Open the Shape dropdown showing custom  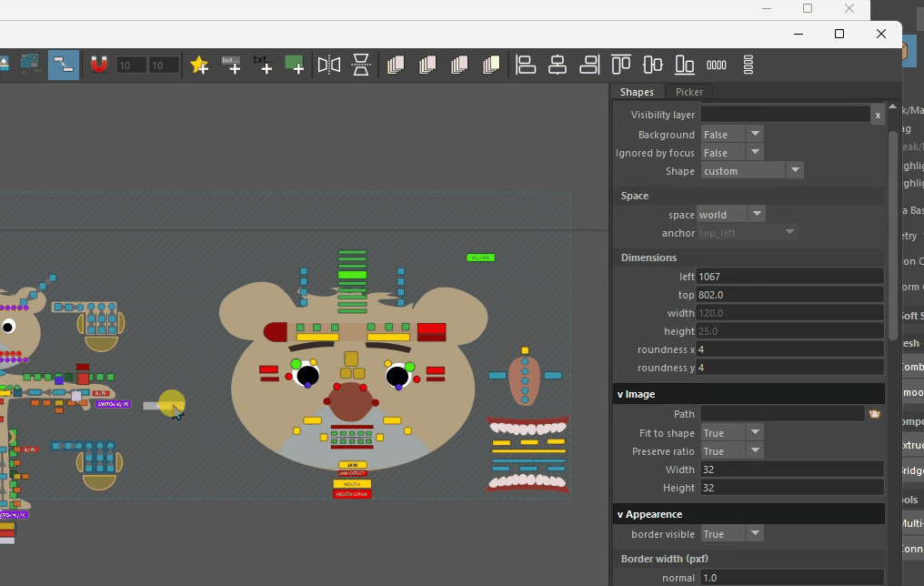[x=752, y=171]
